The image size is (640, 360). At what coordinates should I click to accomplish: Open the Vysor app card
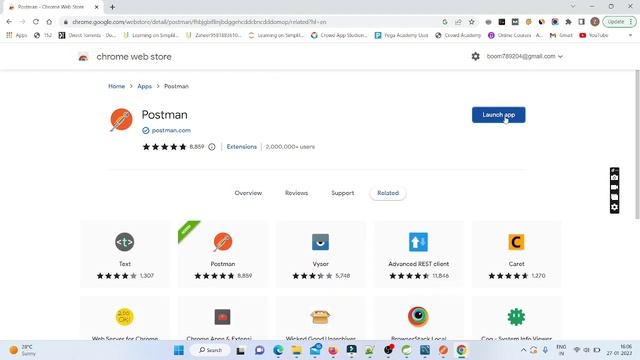tap(320, 254)
